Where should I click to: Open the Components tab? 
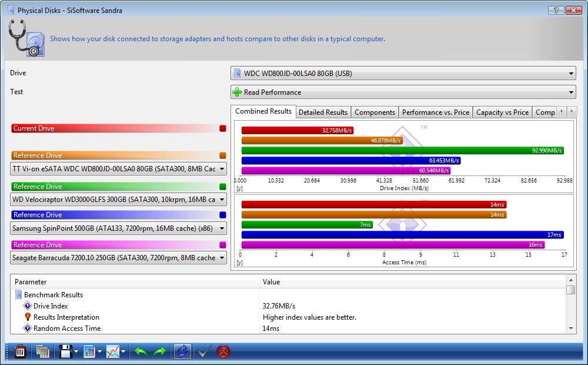[x=375, y=112]
